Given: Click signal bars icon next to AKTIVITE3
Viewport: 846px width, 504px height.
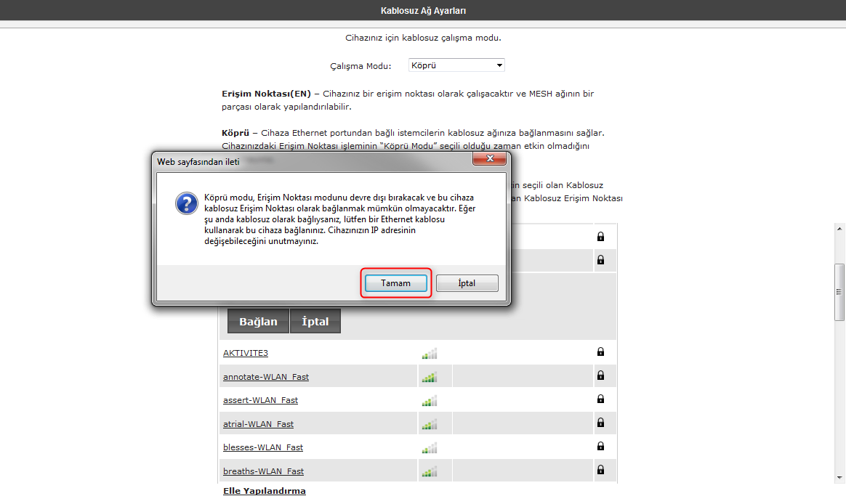Looking at the screenshot, I should pyautogui.click(x=429, y=354).
